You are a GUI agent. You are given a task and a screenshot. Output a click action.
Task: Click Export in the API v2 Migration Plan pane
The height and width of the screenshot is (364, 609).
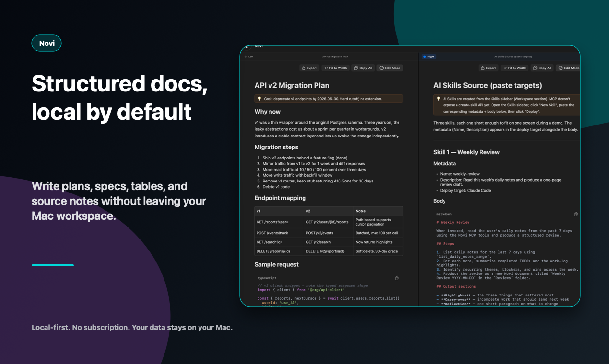click(309, 68)
